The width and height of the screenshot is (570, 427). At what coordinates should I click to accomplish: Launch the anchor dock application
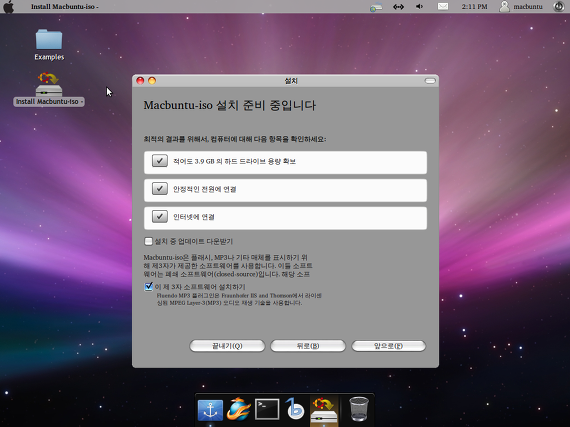210,410
